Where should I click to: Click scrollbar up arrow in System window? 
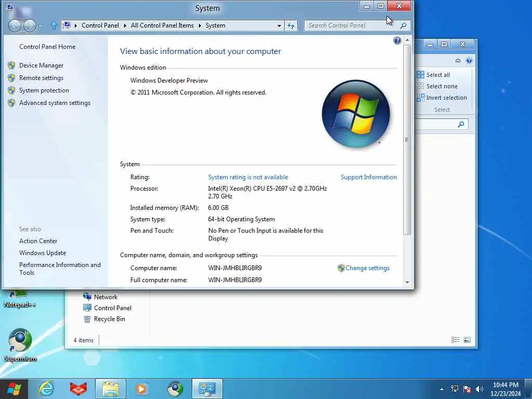tap(407, 40)
